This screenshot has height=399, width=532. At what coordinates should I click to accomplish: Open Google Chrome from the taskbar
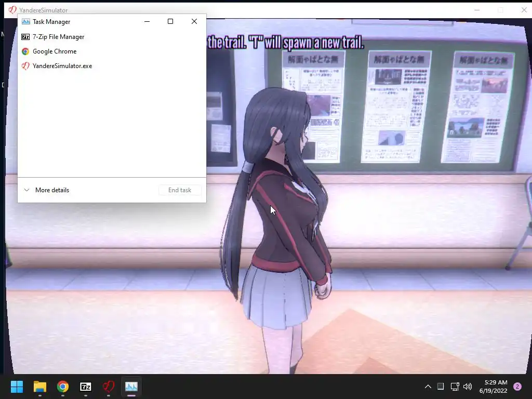click(x=63, y=387)
